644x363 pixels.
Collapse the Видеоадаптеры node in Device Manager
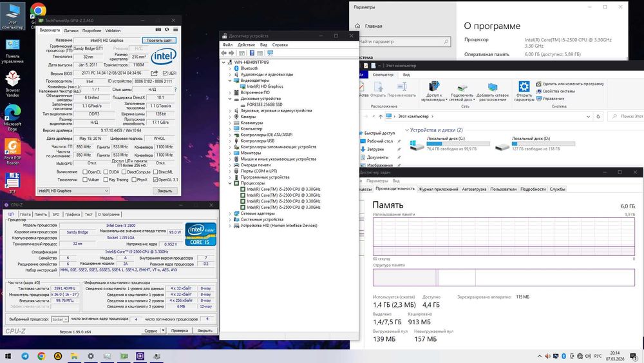230,81
